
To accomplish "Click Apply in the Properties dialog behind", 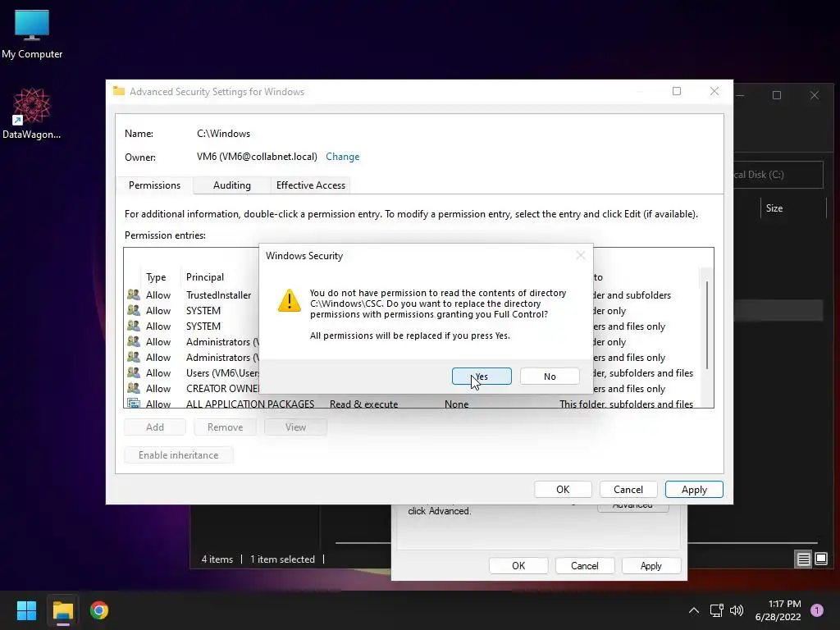I will 651,566.
